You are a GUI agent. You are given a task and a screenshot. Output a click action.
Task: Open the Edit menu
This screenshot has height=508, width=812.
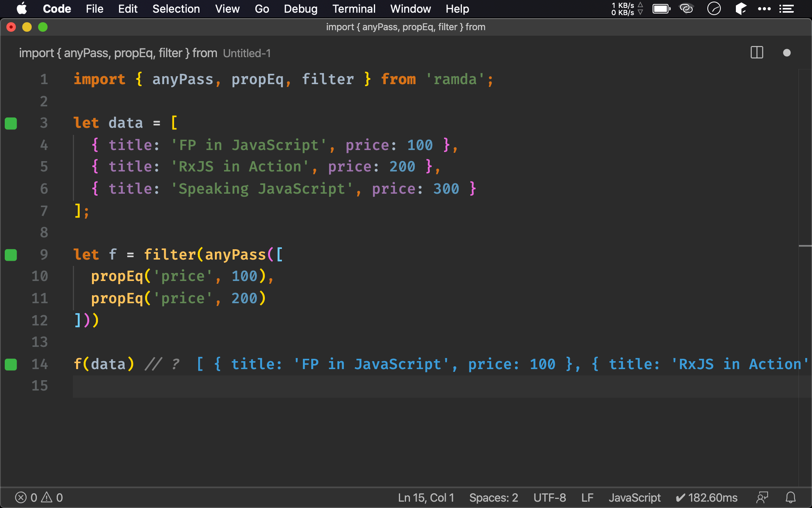coord(128,9)
